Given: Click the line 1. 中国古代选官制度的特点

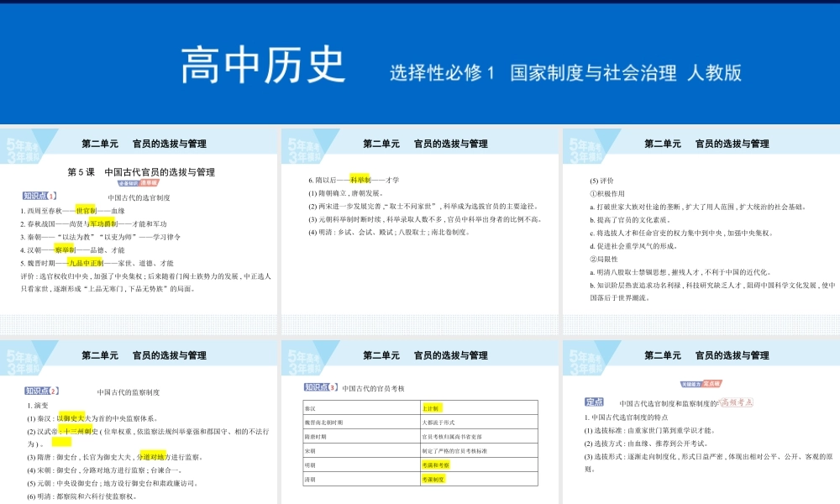Looking at the screenshot, I should pos(627,417).
